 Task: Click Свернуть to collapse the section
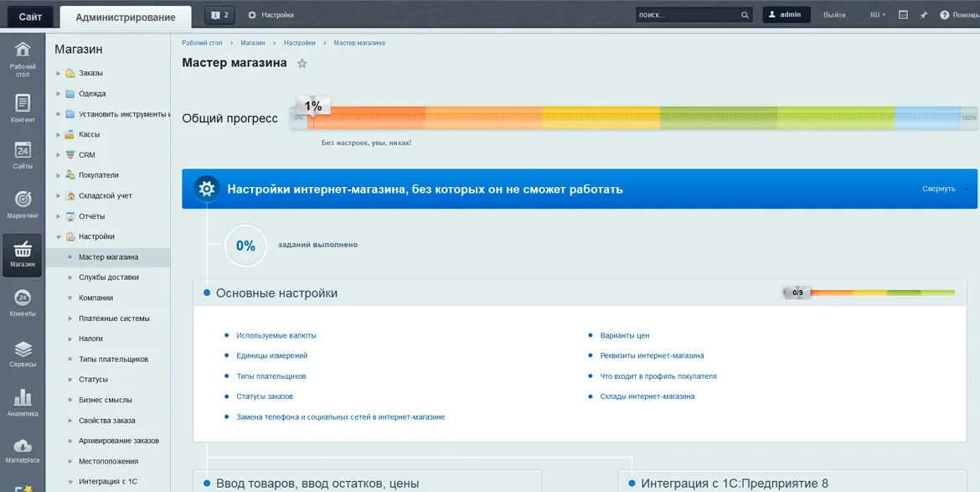939,189
